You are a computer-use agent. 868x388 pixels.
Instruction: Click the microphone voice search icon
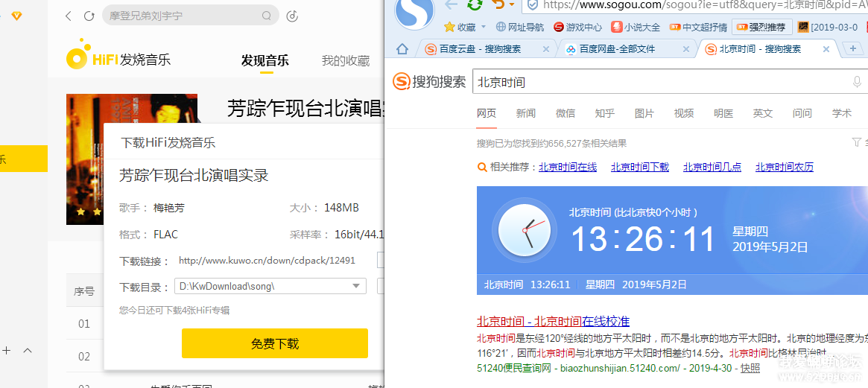(857, 82)
